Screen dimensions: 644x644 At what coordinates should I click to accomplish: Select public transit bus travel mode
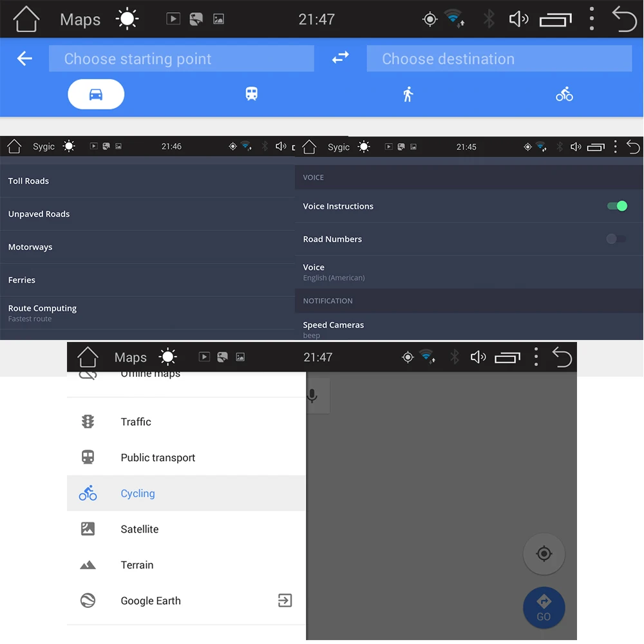click(251, 93)
